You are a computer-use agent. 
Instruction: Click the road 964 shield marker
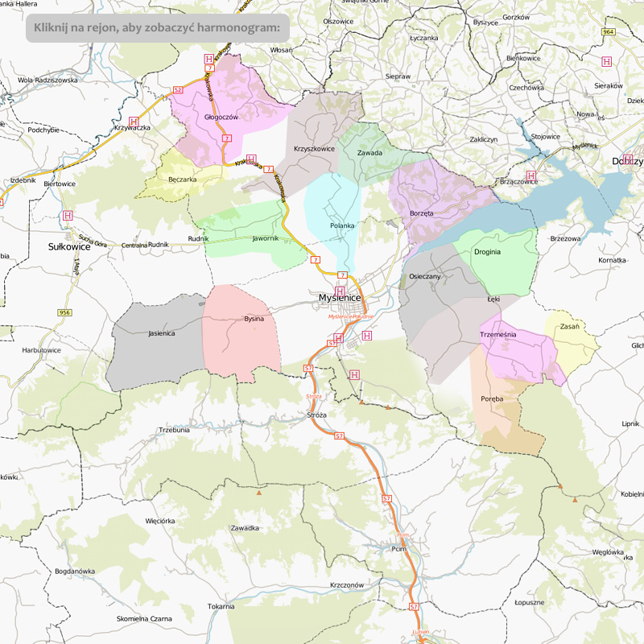point(609,31)
